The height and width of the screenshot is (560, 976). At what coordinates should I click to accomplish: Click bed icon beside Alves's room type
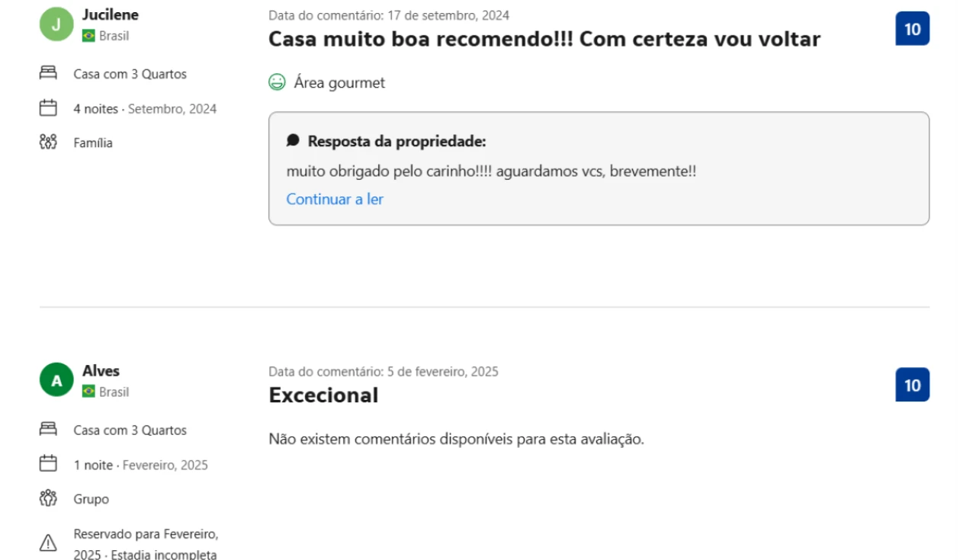coord(48,430)
